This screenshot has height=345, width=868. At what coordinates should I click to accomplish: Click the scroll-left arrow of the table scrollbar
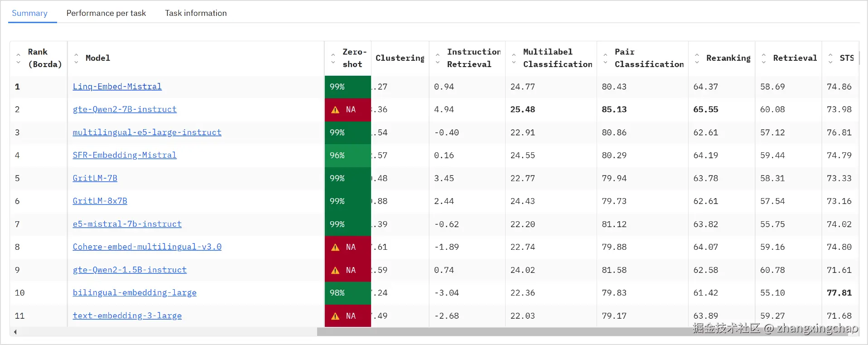(15, 332)
